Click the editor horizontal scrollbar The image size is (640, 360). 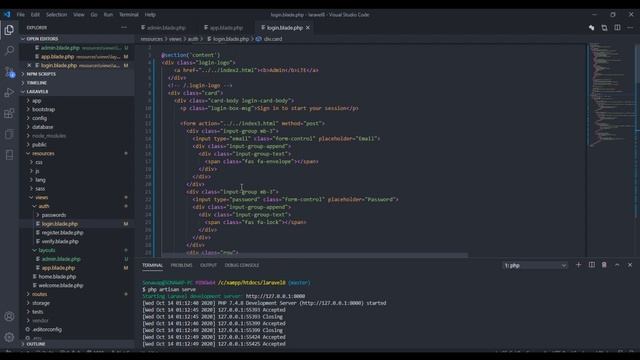click(x=315, y=255)
